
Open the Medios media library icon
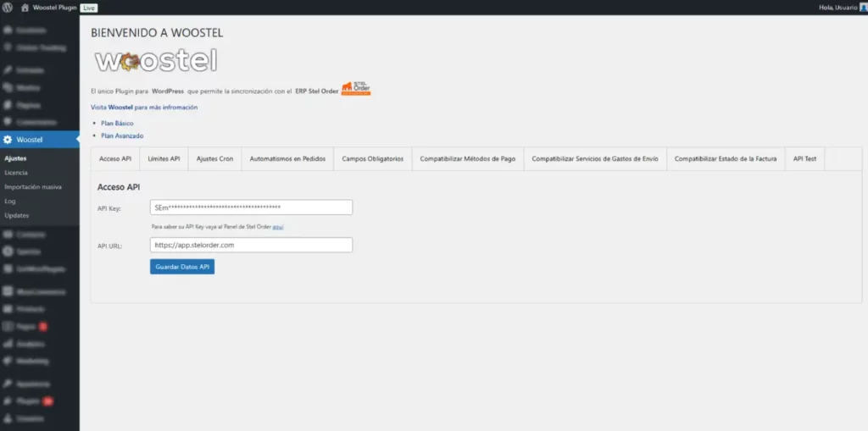tap(8, 87)
